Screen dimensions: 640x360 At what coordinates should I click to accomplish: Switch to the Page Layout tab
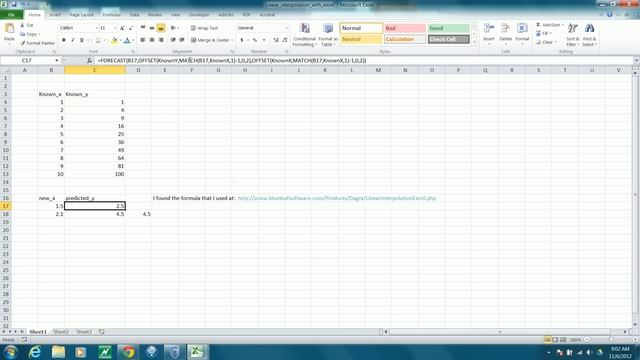[81, 15]
